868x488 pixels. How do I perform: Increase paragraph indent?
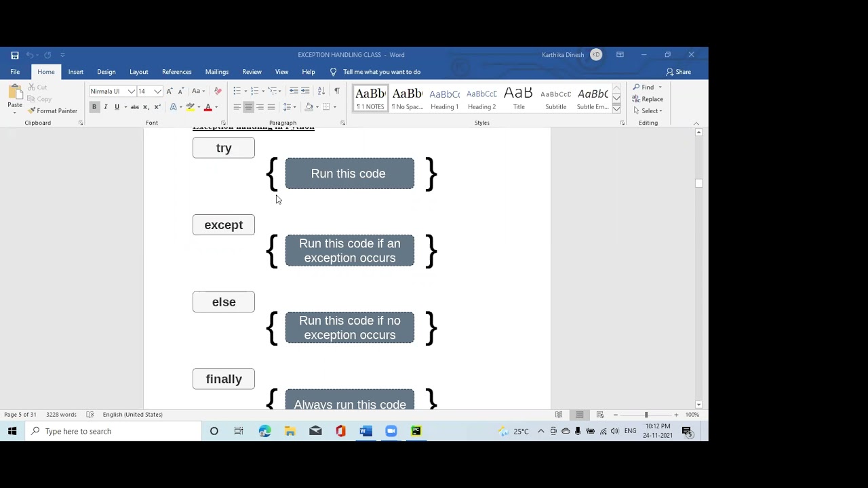point(305,91)
